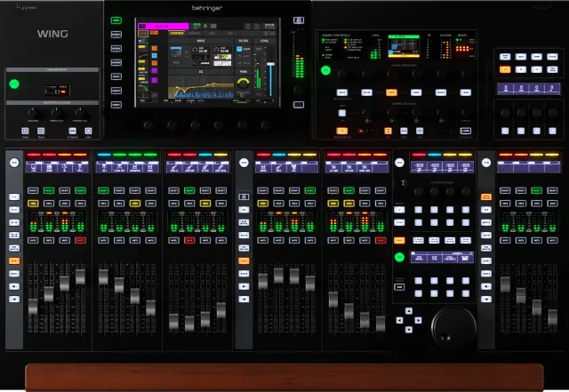
Task: Unmute the red-lit mute in the fifth fader bank
Action: point(381,240)
